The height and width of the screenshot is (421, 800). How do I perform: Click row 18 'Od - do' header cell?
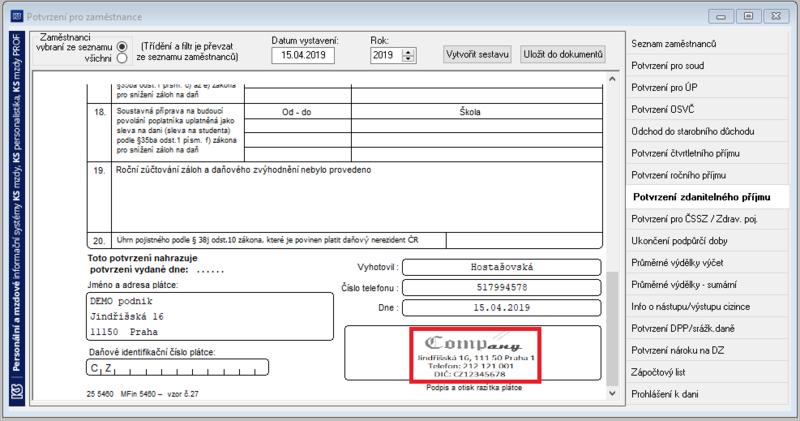[x=297, y=112]
